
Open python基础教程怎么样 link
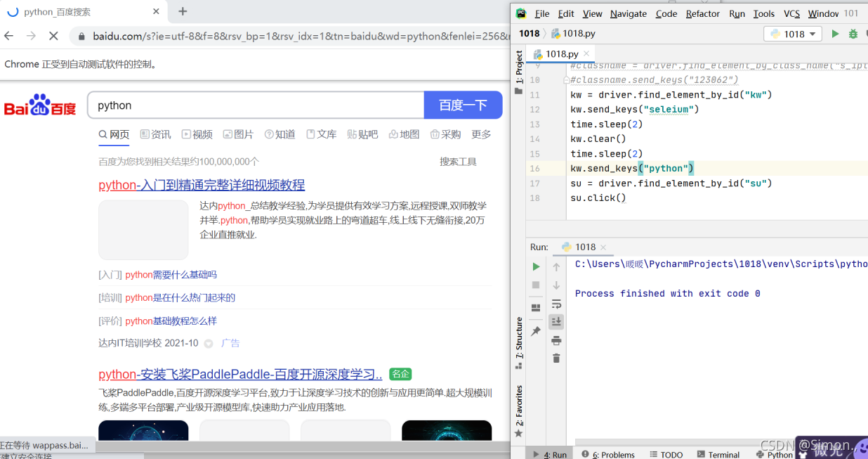pyautogui.click(x=171, y=321)
